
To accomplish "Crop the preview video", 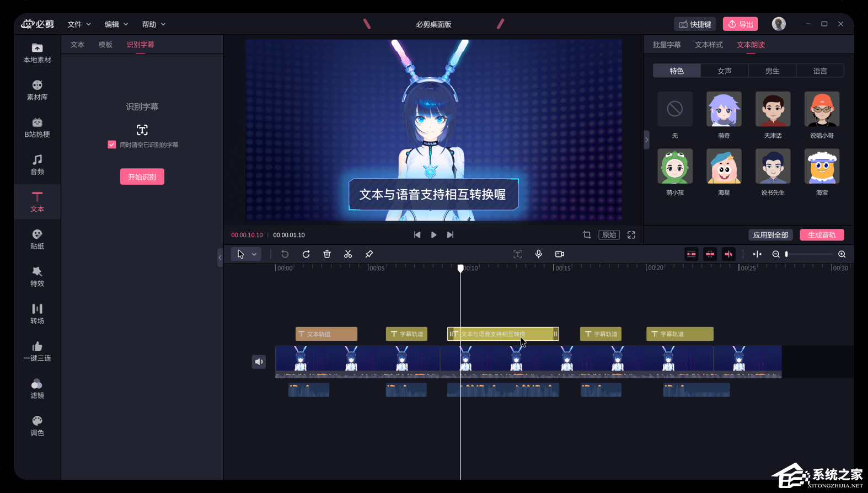I will pyautogui.click(x=587, y=235).
